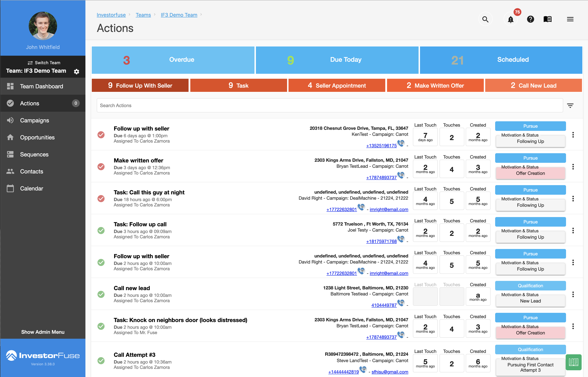The image size is (588, 377).
Task: Click the green floating guide button
Action: (x=573, y=362)
